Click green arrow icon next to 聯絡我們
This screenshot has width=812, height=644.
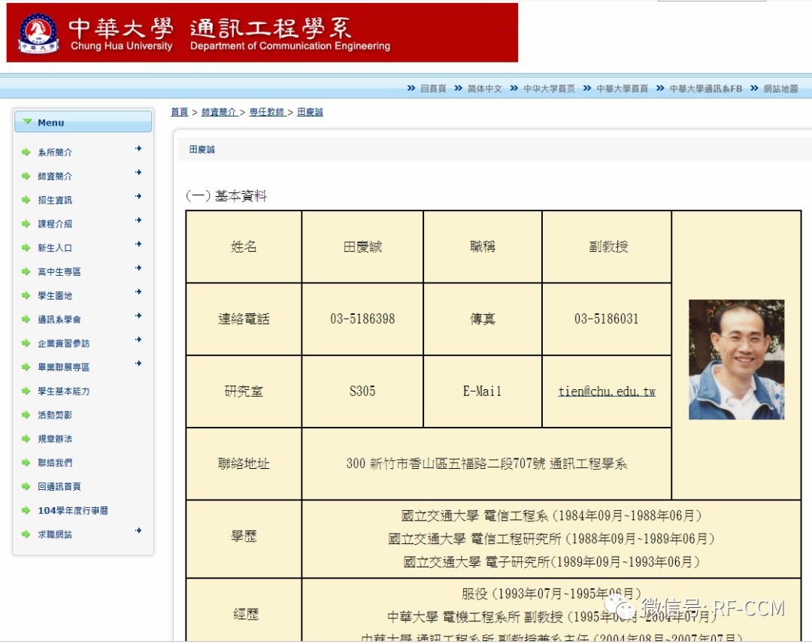click(26, 462)
